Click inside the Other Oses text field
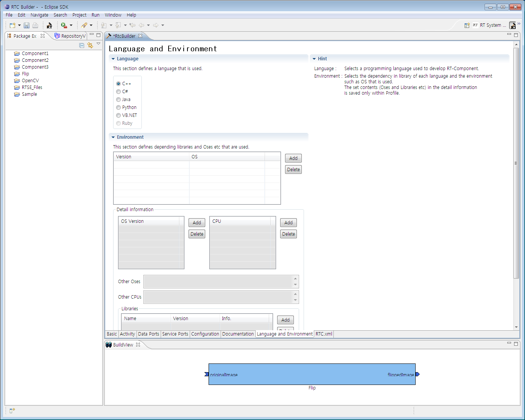The image size is (525, 420). 218,282
